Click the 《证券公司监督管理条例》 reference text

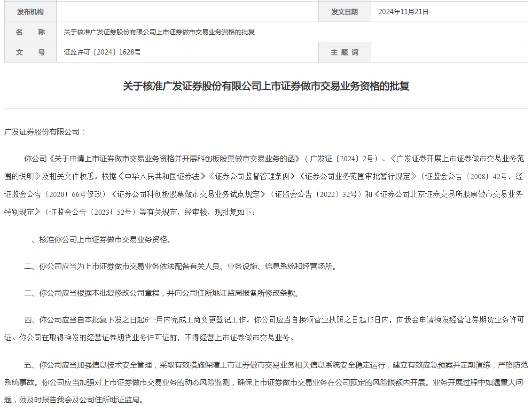pos(252,176)
